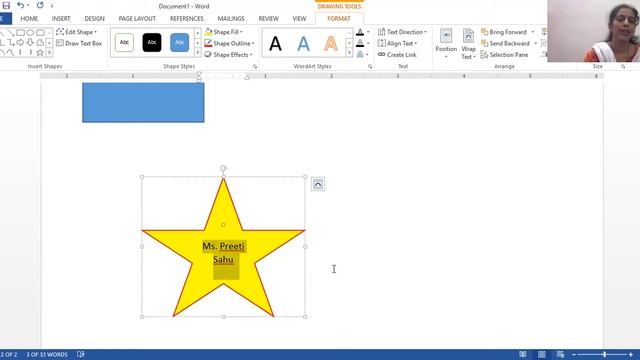This screenshot has width=640, height=360.
Task: Click the zoom in plus button
Action: coord(631,354)
